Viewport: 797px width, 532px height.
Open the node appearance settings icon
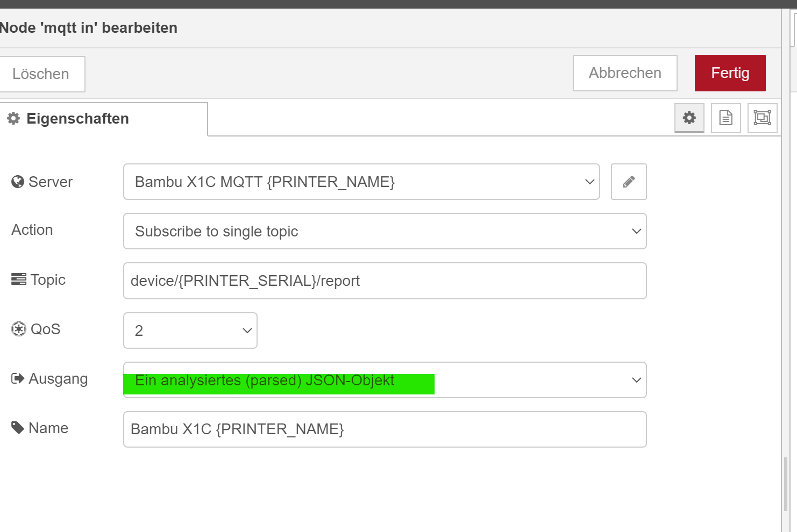[x=763, y=118]
